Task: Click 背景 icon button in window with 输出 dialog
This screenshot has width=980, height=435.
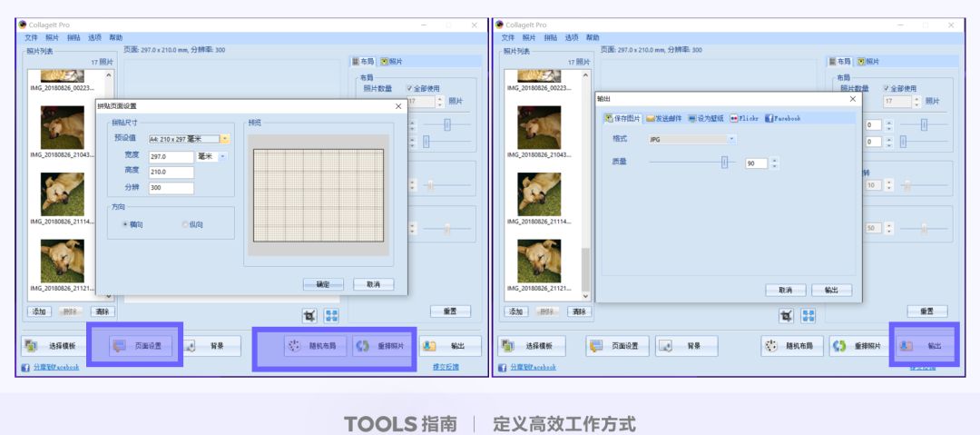Action: (x=686, y=346)
